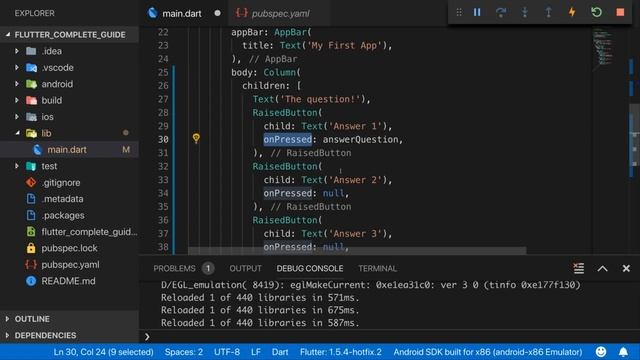Click the main.dart file icon in explorer
This screenshot has width=640, height=360.
pyautogui.click(x=38, y=149)
